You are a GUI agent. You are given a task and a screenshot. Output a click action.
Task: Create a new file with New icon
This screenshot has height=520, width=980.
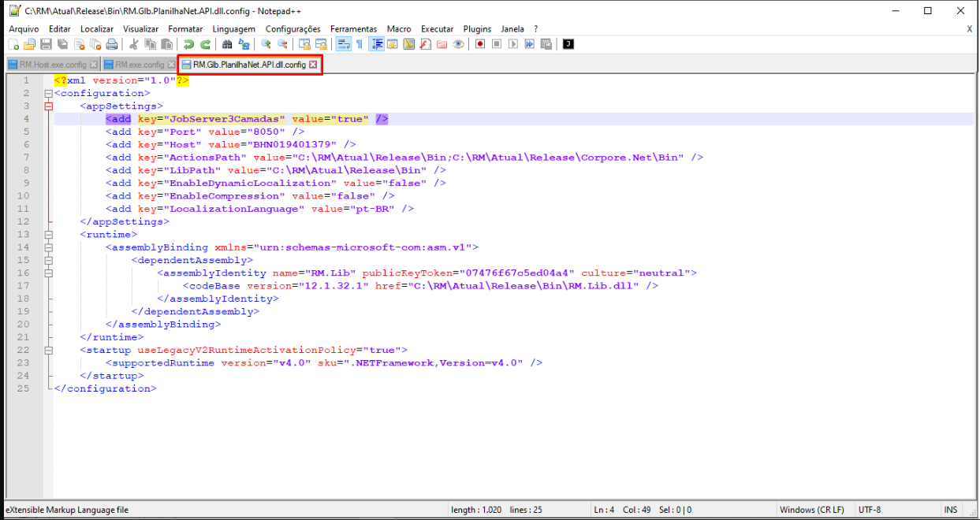pos(14,44)
